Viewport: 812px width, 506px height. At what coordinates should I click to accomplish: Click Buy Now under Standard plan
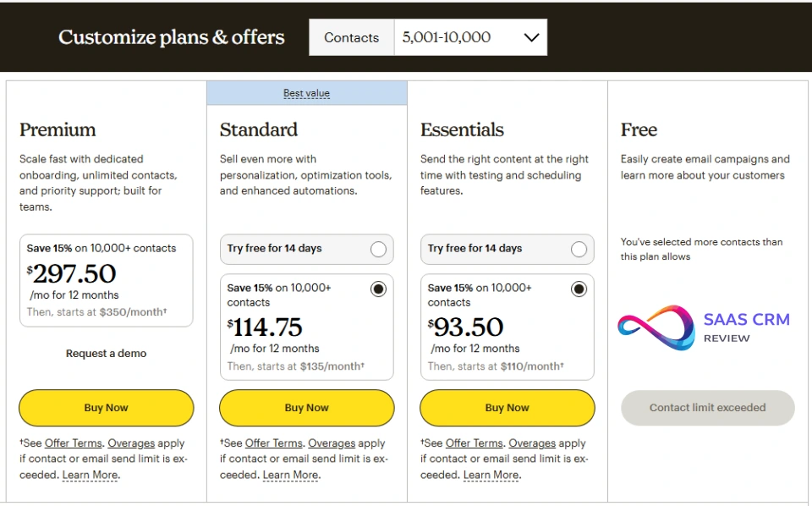[x=306, y=408]
